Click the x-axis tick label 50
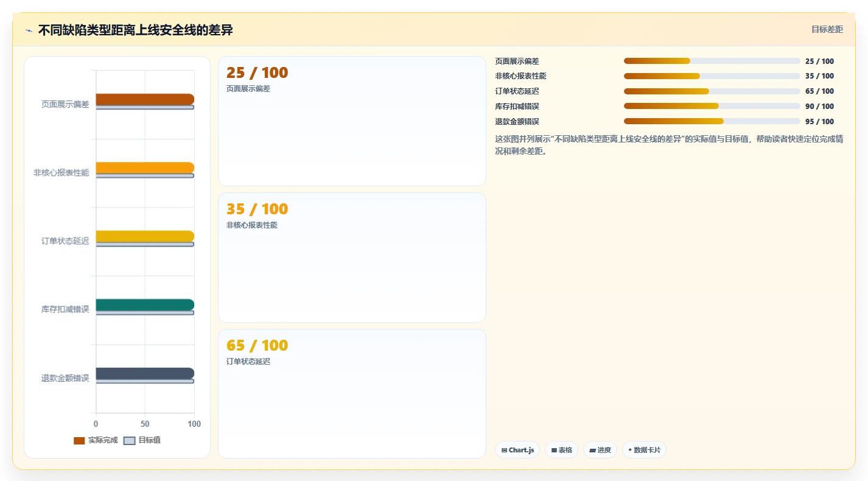The width and height of the screenshot is (868, 481). coord(145,424)
